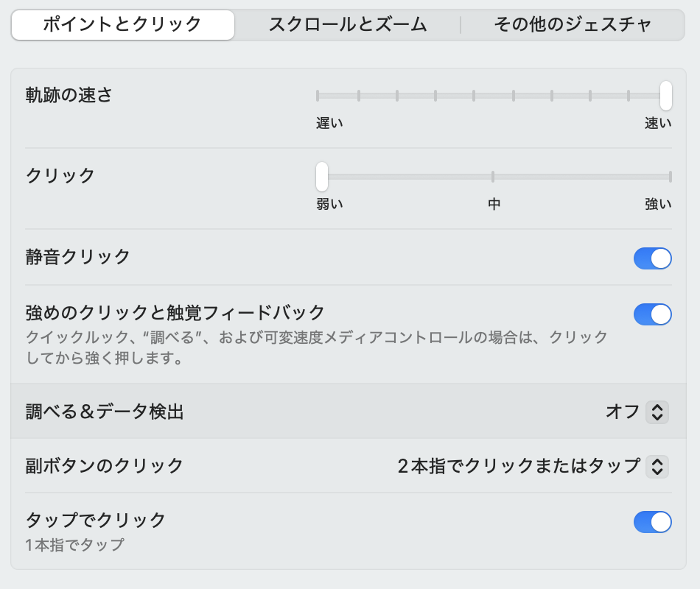The width and height of the screenshot is (700, 589).
Task: Set クリック slider to 中 tick mark
Action: [x=493, y=177]
